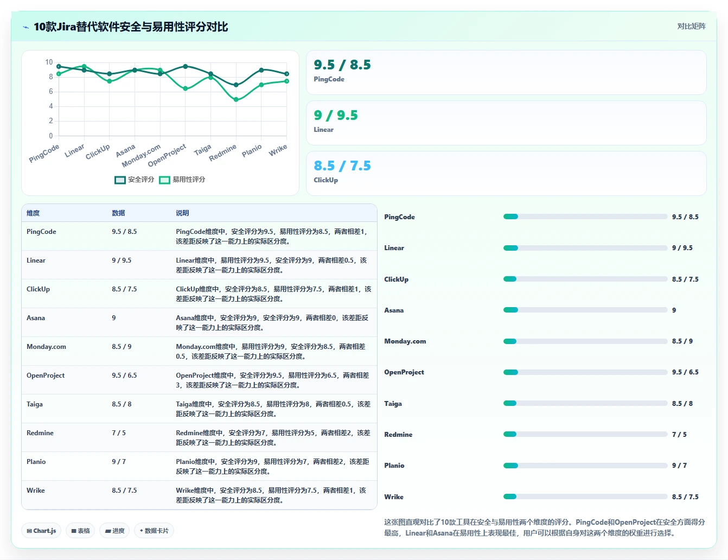
Task: Click the 8.5 / 9 value beside Monday.com bar
Action: 682,341
